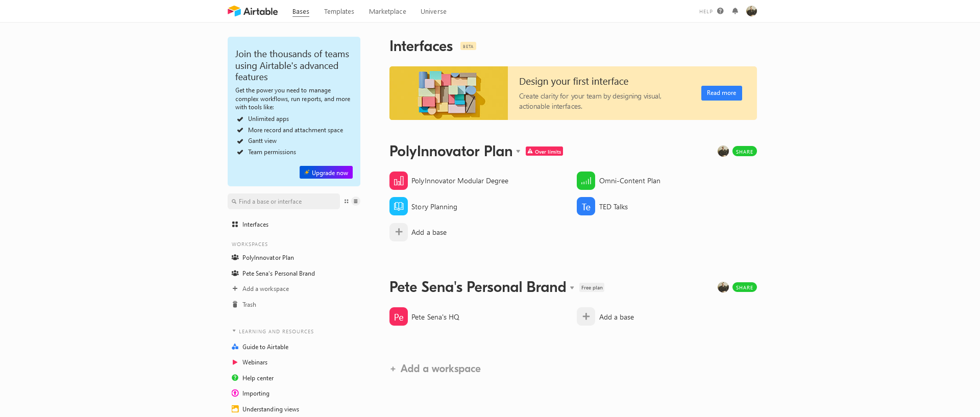Focus the Find a base or interface field
Screen dimensions: 980x417
[x=286, y=202]
